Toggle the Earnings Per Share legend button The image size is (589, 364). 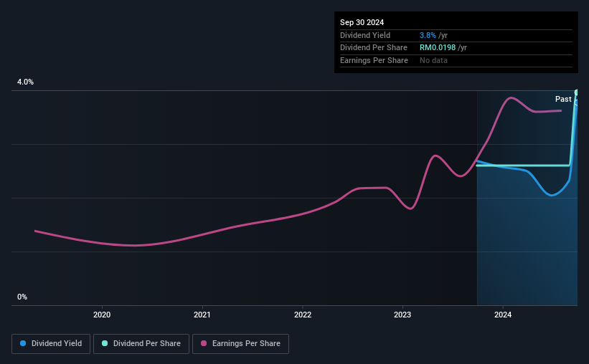pyautogui.click(x=240, y=344)
